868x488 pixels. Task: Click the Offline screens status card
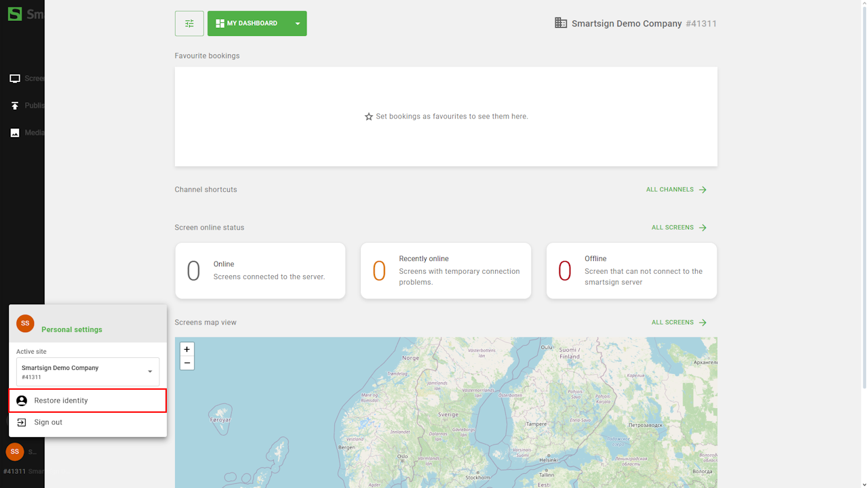click(631, 271)
